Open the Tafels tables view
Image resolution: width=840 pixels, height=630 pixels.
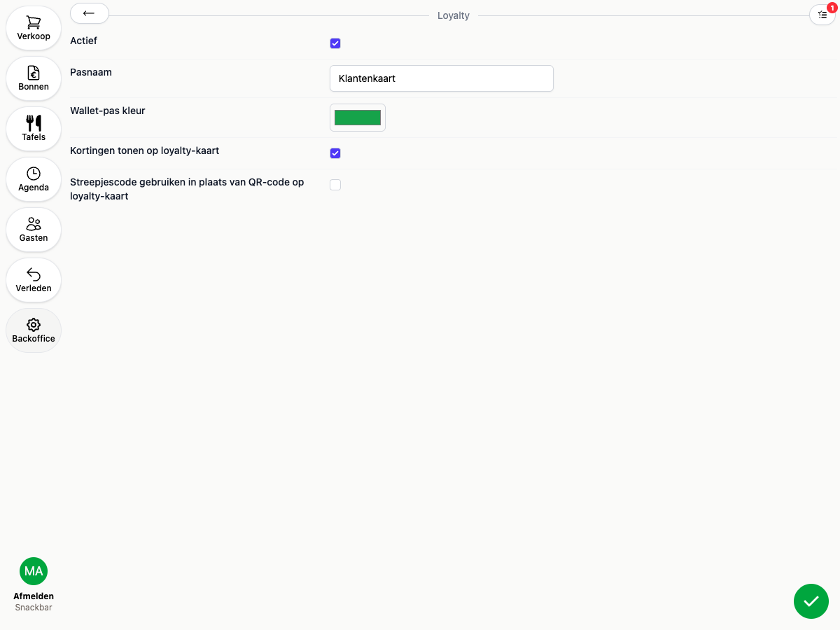(x=34, y=129)
